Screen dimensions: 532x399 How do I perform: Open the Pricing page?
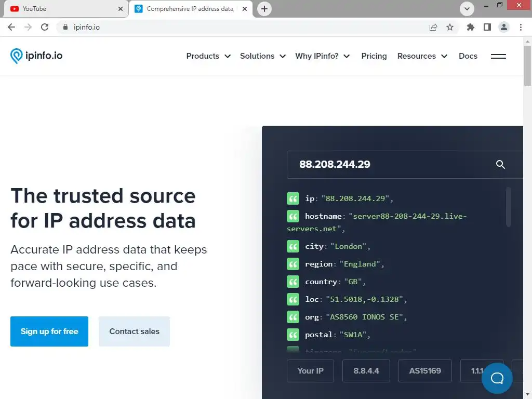[374, 56]
